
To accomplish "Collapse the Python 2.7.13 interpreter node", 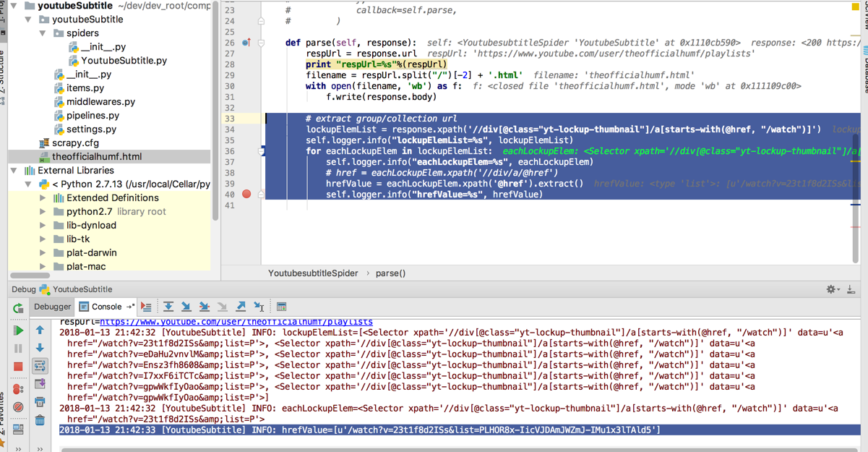I will point(28,184).
